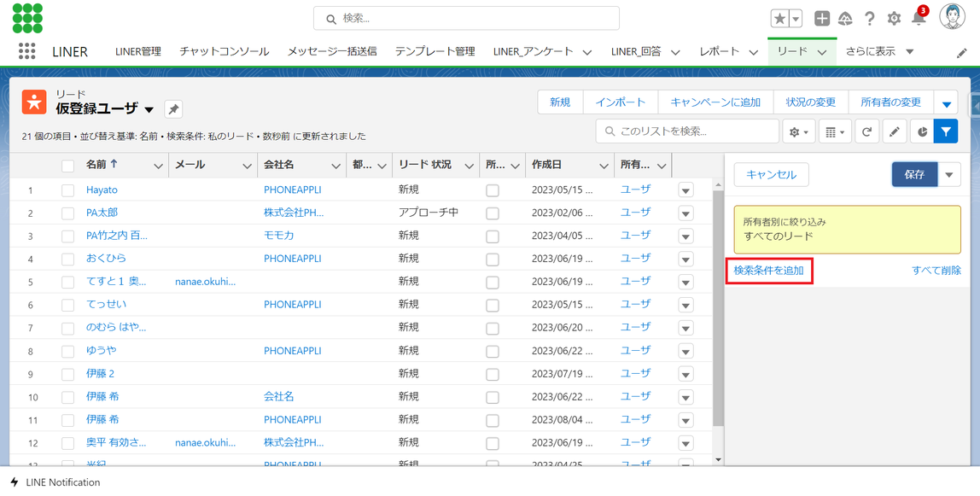Open the さらに表示 menu
This screenshot has height=496, width=980.
pyautogui.click(x=879, y=52)
